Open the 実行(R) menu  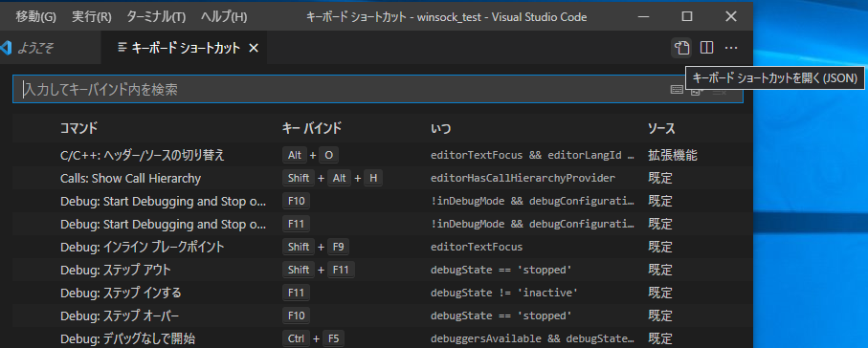coord(91,16)
